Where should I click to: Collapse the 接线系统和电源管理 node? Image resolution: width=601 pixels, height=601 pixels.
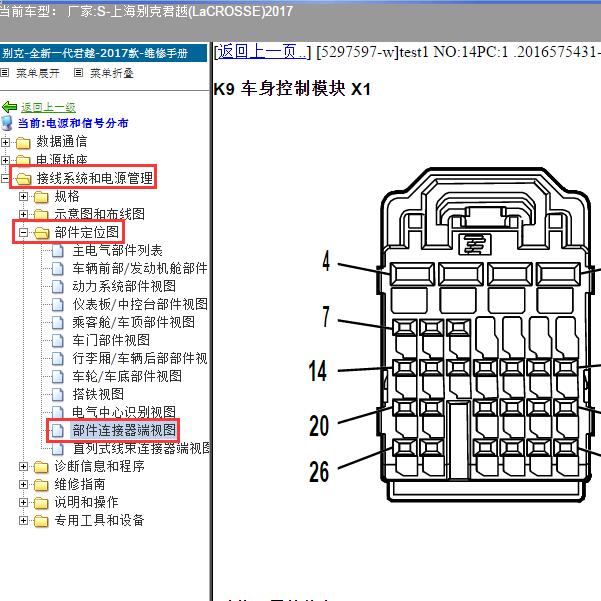click(x=5, y=178)
